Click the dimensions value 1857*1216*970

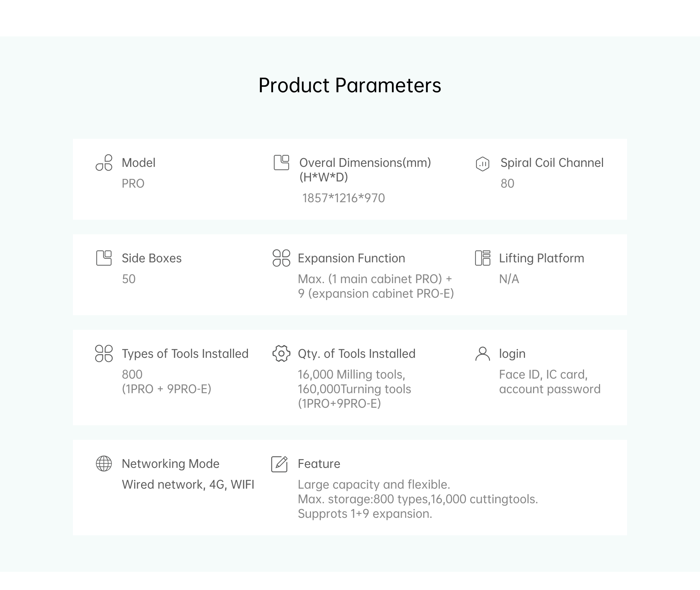(x=343, y=198)
